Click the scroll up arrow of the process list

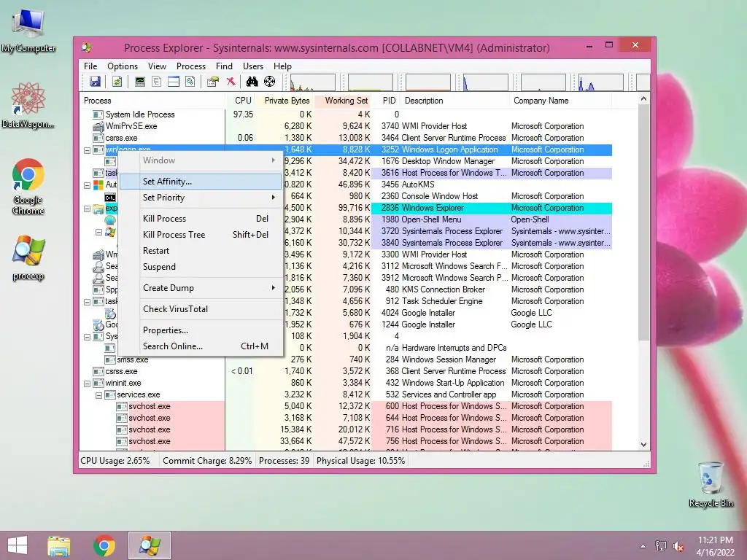[x=643, y=99]
